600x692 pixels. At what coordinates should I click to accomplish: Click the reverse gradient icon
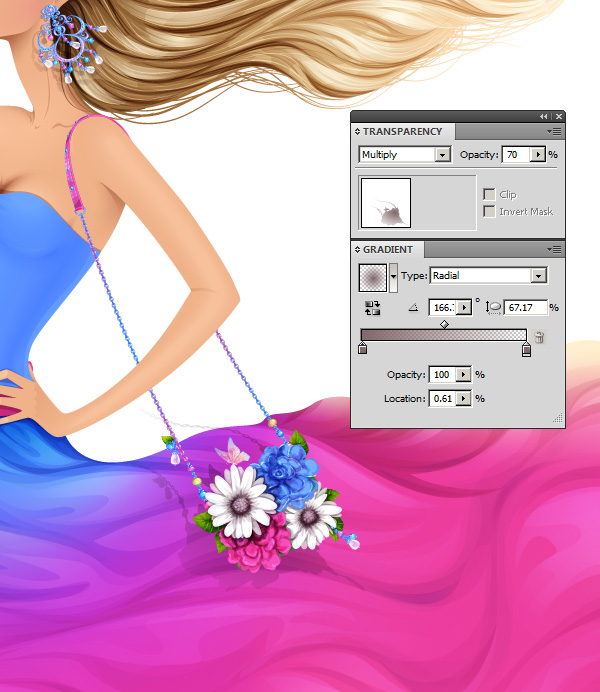click(x=373, y=308)
